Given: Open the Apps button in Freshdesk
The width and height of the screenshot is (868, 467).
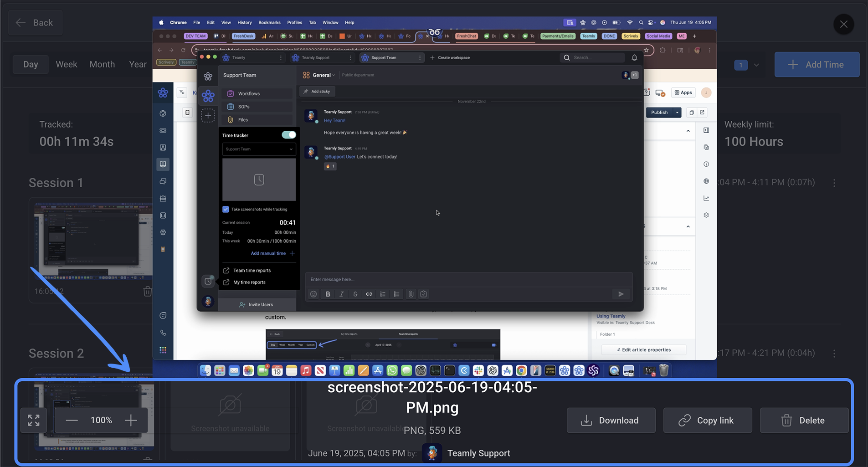Looking at the screenshot, I should (x=683, y=92).
